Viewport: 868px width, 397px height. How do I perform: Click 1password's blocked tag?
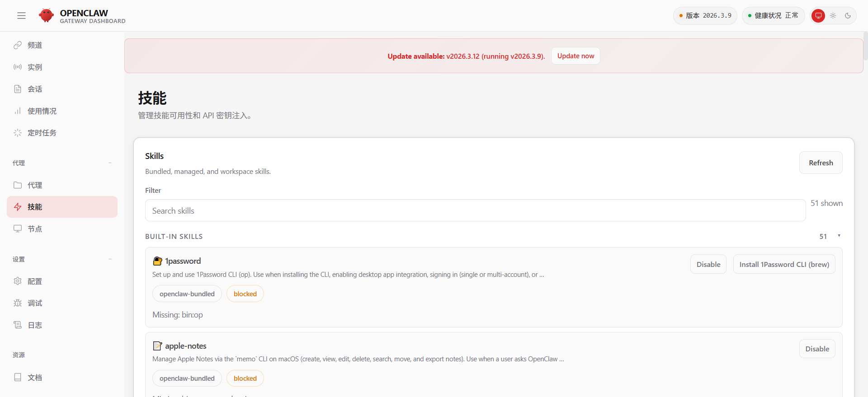(x=245, y=294)
